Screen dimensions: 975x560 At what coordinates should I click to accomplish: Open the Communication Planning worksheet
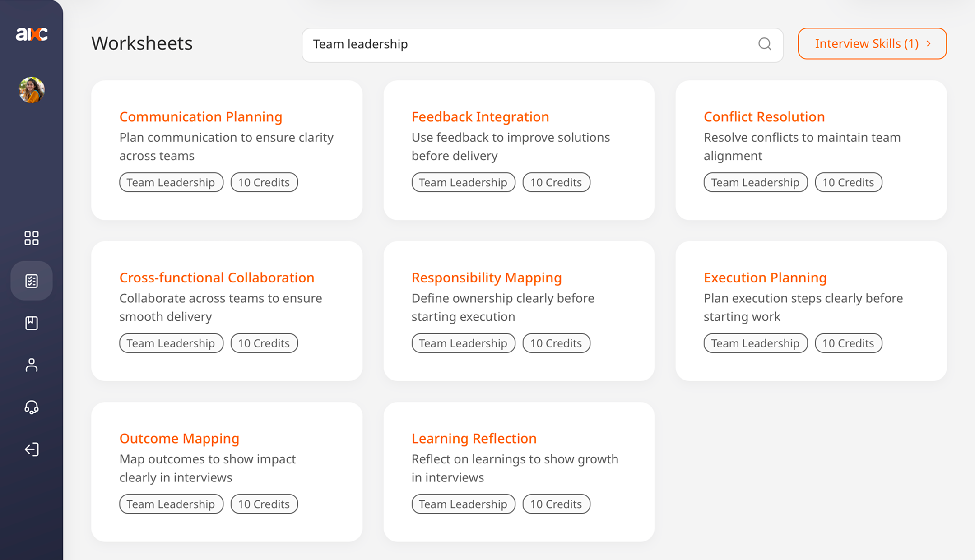click(201, 116)
